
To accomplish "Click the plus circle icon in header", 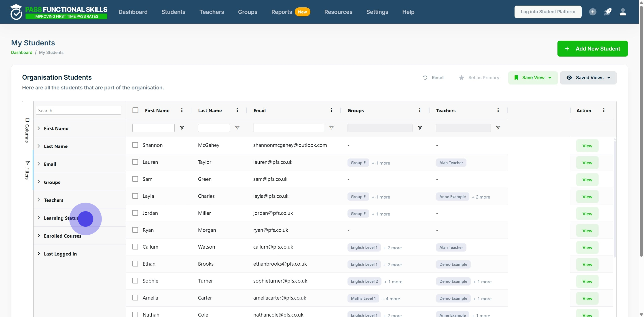I will (593, 12).
